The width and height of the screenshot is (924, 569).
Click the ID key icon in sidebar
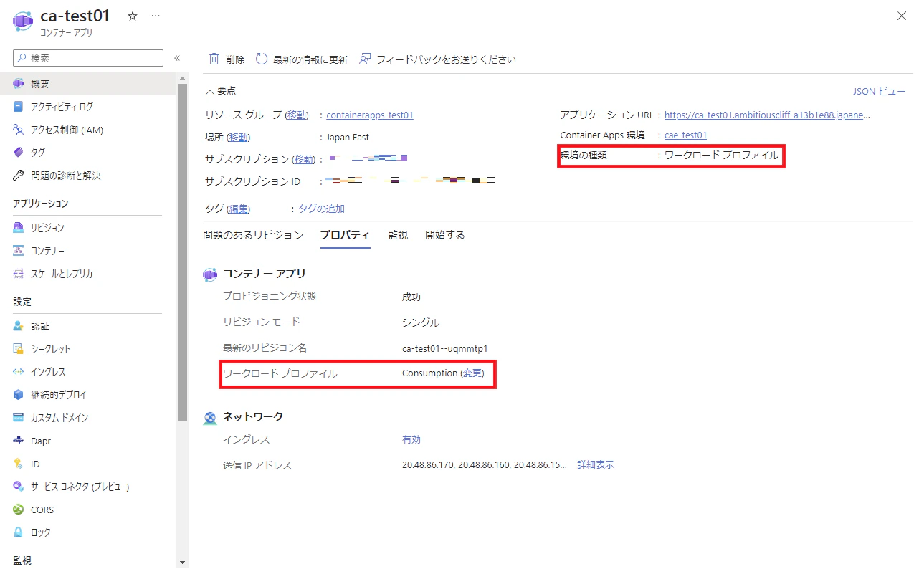19,464
